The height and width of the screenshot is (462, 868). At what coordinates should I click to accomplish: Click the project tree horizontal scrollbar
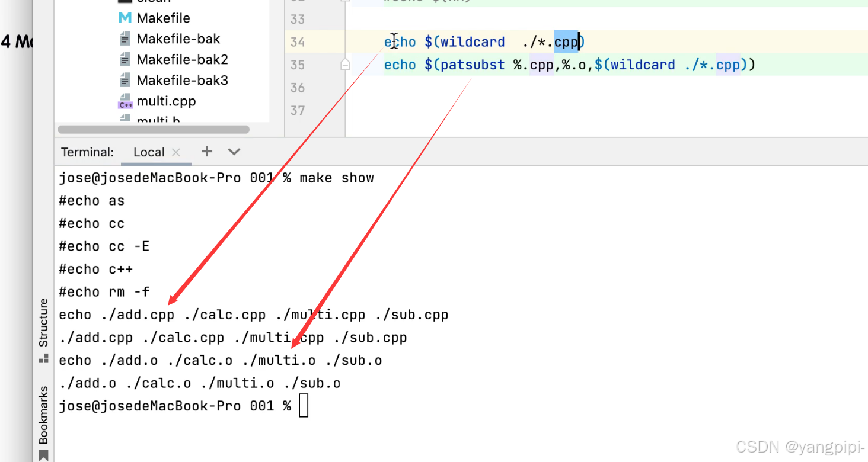pyautogui.click(x=153, y=129)
